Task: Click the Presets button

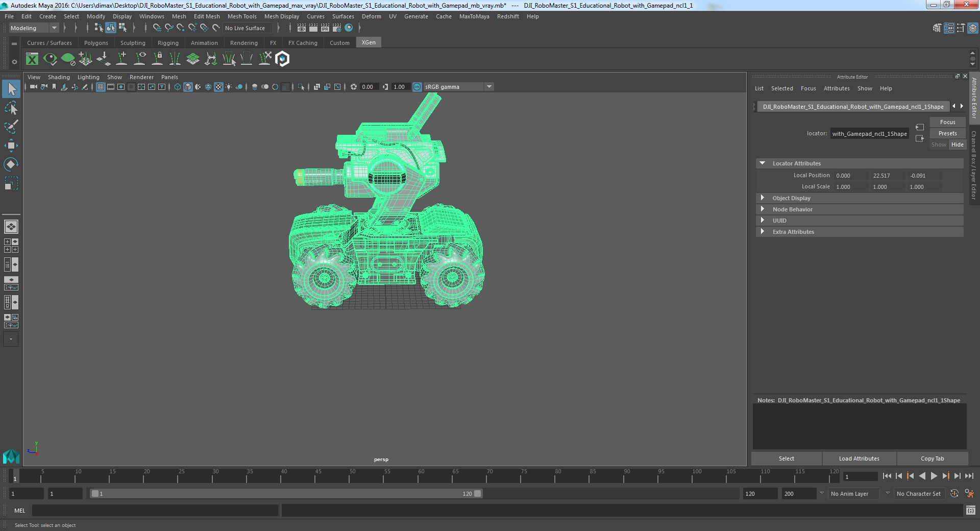Action: pos(947,133)
